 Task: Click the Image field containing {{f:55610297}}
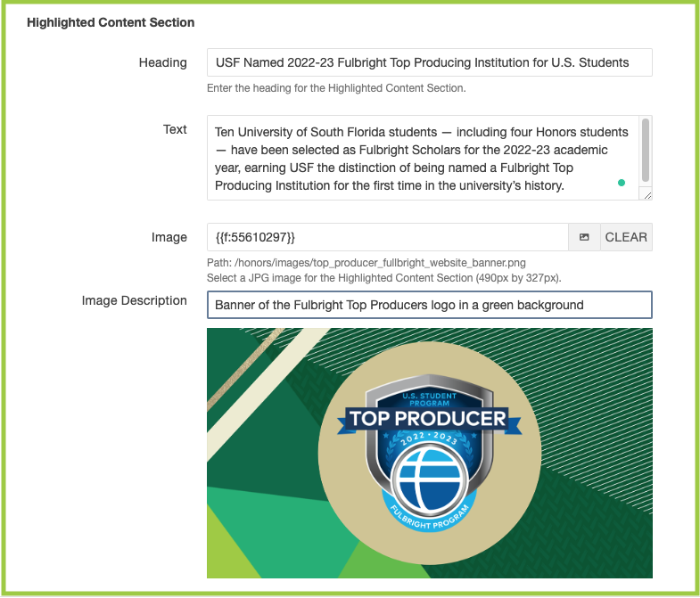388,237
